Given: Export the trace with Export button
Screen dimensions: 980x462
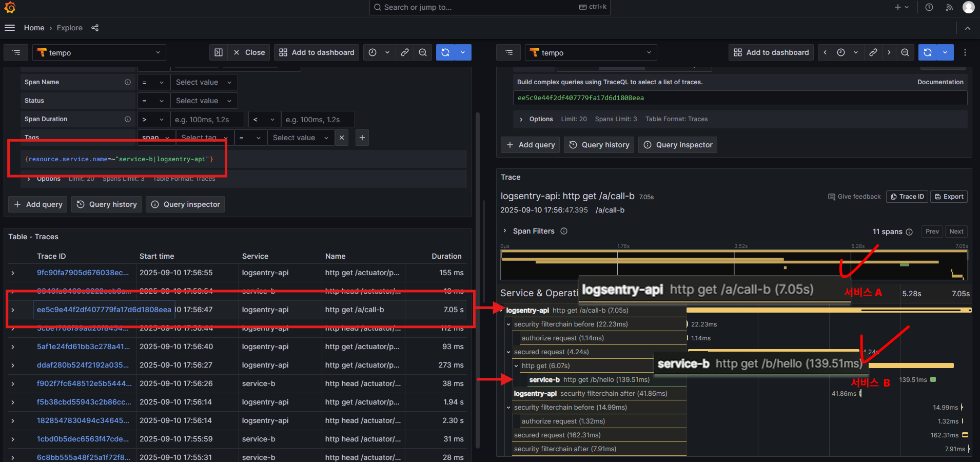Looking at the screenshot, I should click(949, 197).
